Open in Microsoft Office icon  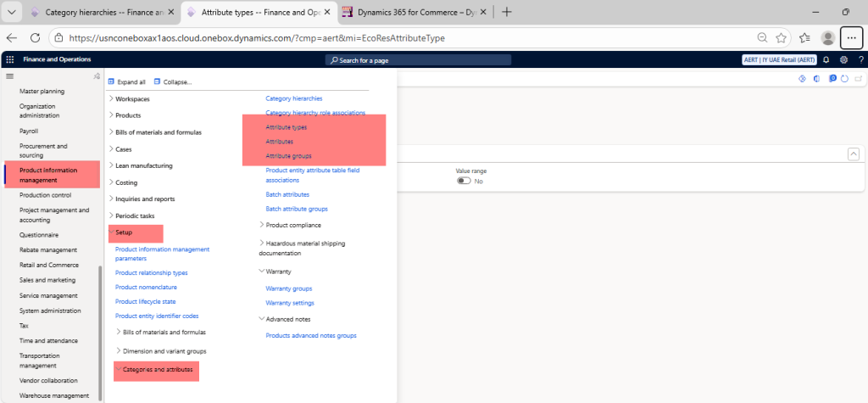[x=816, y=79]
